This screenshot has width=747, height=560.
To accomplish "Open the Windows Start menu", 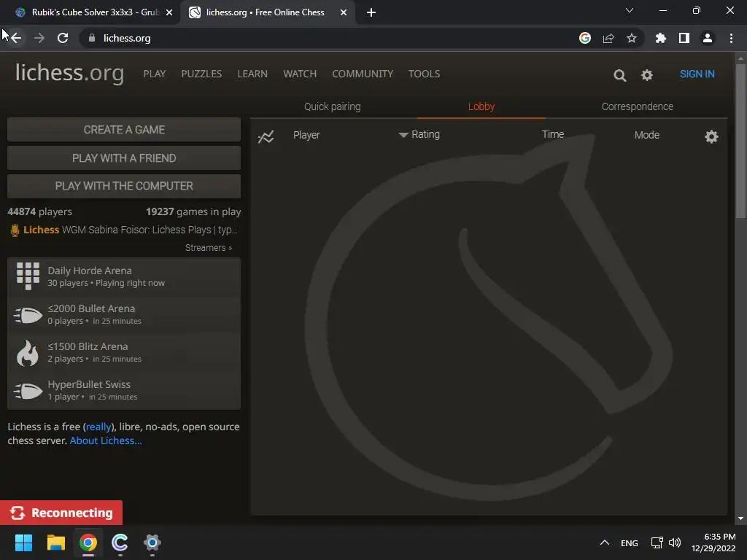I will pyautogui.click(x=23, y=542).
